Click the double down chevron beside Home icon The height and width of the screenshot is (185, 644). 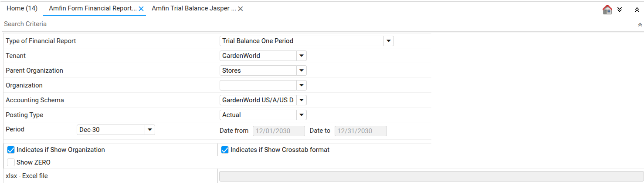pos(620,10)
